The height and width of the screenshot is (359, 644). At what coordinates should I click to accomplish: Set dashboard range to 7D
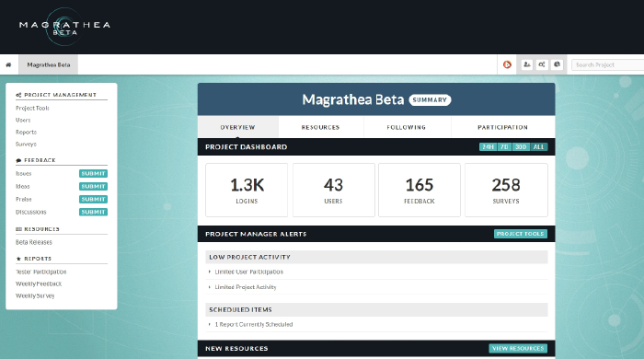504,146
